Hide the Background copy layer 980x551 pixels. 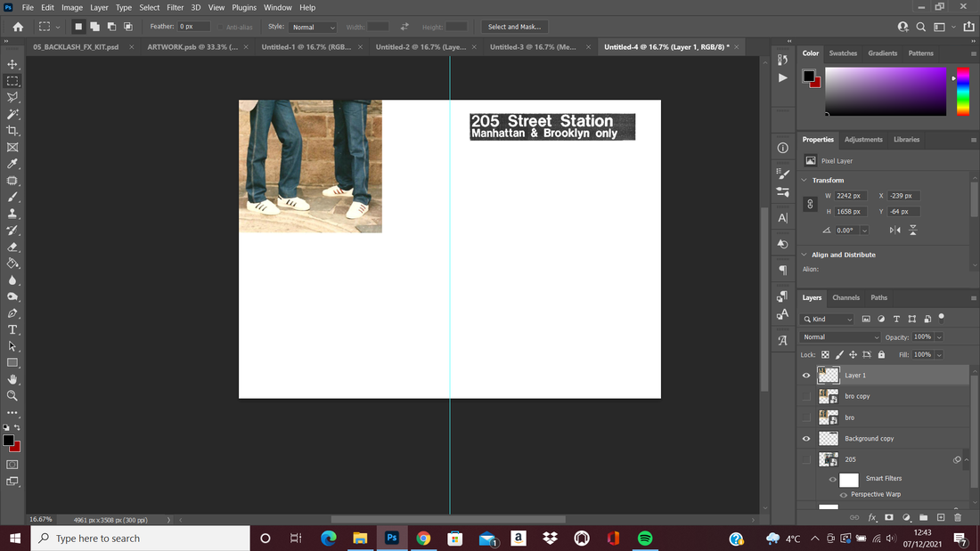806,439
